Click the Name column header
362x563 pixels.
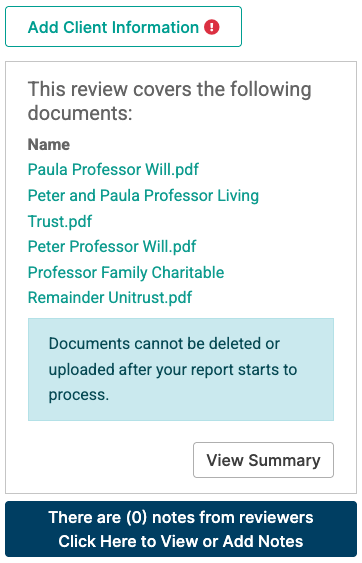[49, 144]
